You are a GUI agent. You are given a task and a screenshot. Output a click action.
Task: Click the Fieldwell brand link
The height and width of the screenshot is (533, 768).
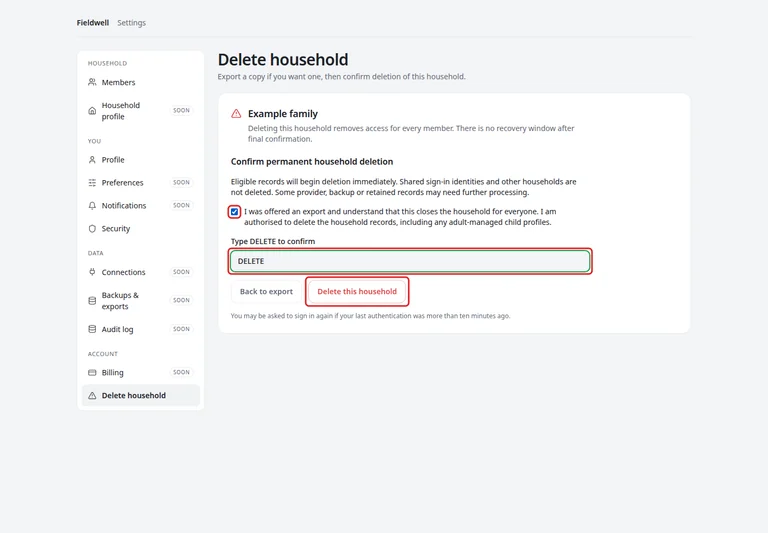(93, 23)
